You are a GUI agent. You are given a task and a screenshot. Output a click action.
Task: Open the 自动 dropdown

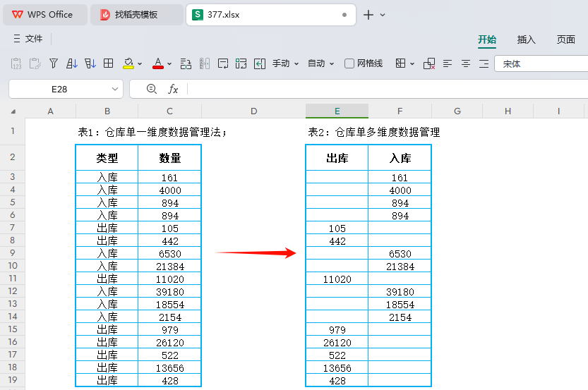(320, 63)
